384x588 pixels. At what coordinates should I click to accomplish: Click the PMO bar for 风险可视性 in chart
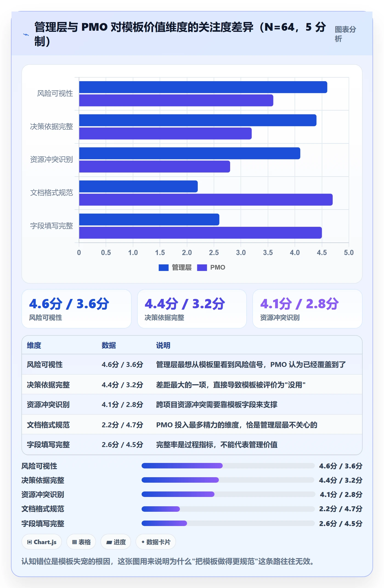point(176,100)
